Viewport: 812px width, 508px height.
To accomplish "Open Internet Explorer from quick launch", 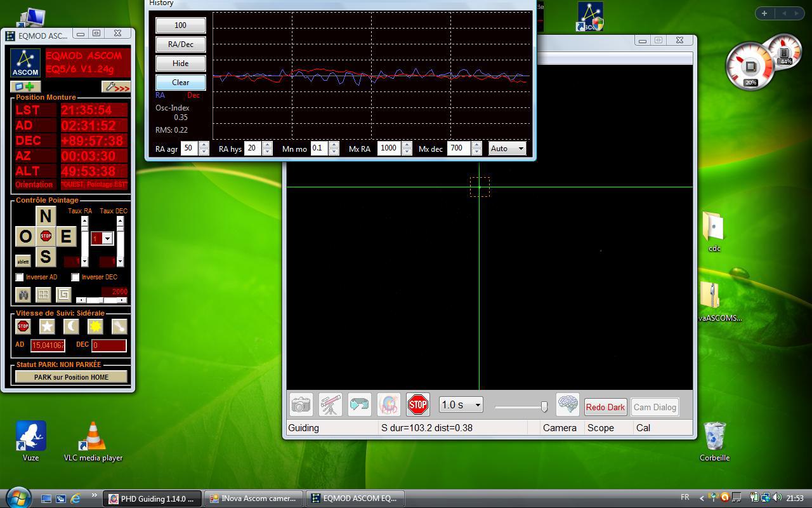I will 75,498.
